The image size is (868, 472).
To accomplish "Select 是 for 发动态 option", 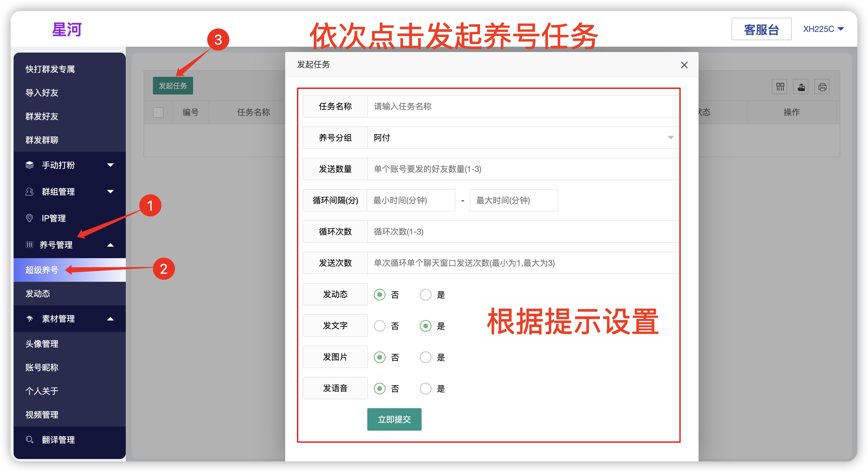I will pyautogui.click(x=425, y=294).
